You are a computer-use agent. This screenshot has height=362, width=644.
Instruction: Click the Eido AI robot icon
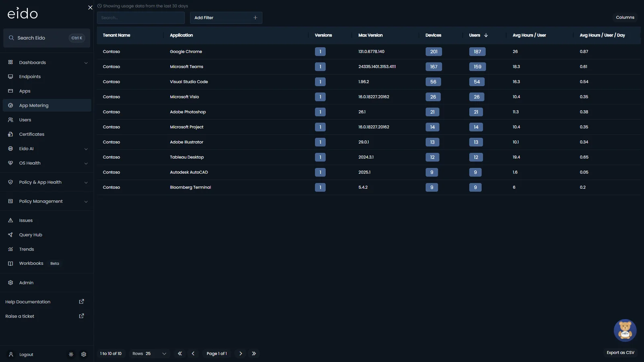(x=10, y=149)
